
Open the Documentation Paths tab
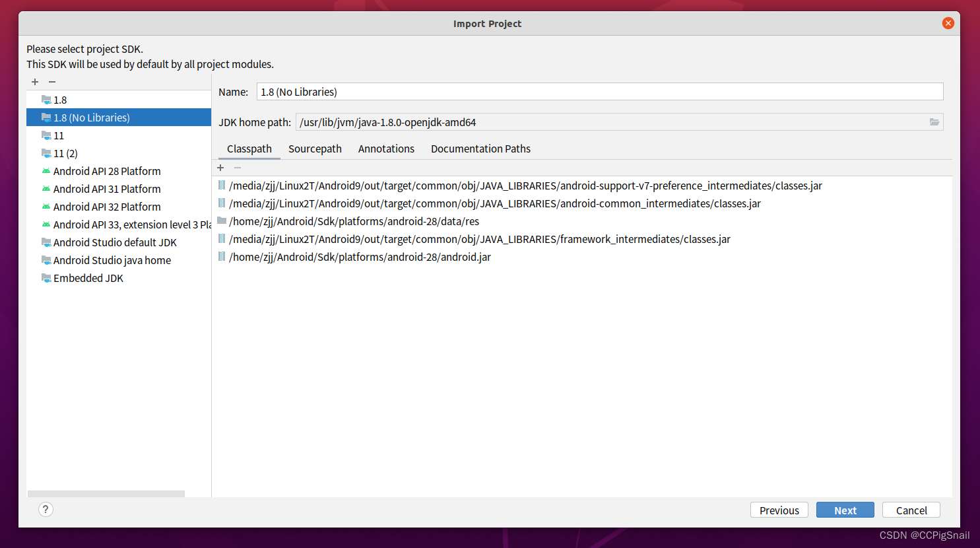480,149
